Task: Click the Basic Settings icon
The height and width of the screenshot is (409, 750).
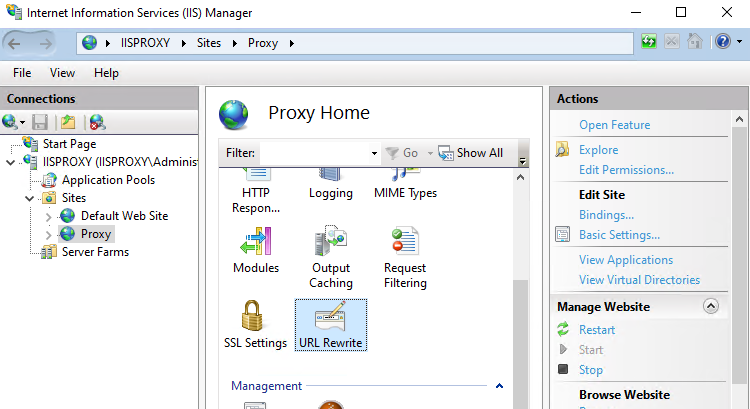Action: (x=562, y=234)
